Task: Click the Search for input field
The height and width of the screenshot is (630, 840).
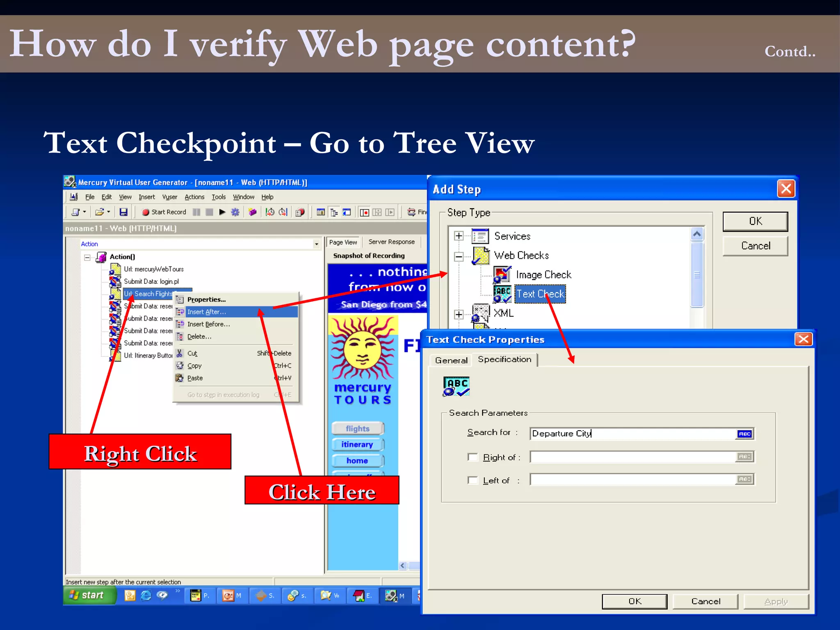Action: (634, 434)
